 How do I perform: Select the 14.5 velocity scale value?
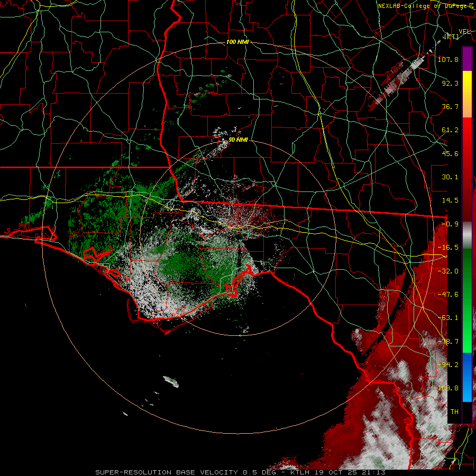(450, 200)
